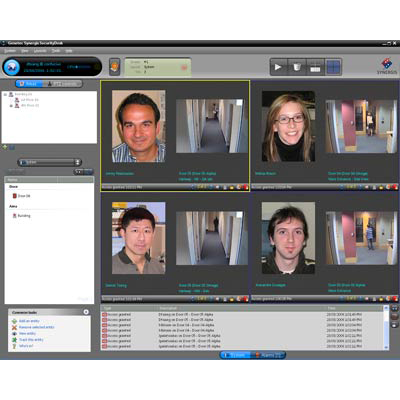
Task: Select the bottom-left tile cardholder photo
Action: pyautogui.click(x=139, y=238)
